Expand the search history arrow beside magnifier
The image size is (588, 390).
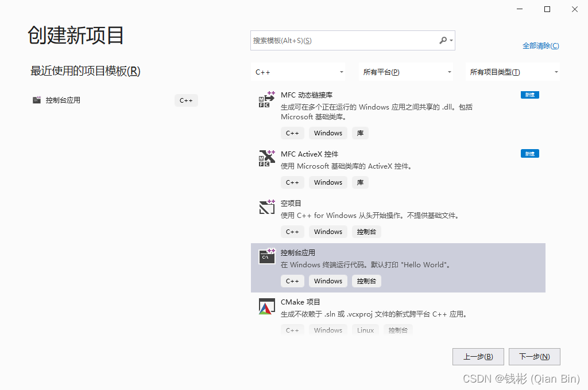point(451,41)
